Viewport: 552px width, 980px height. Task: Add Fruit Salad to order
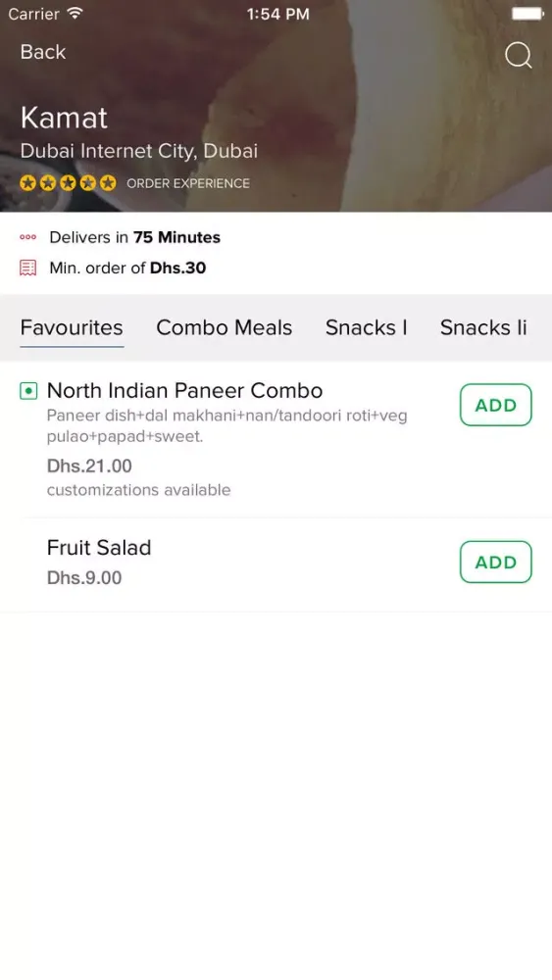tap(496, 562)
